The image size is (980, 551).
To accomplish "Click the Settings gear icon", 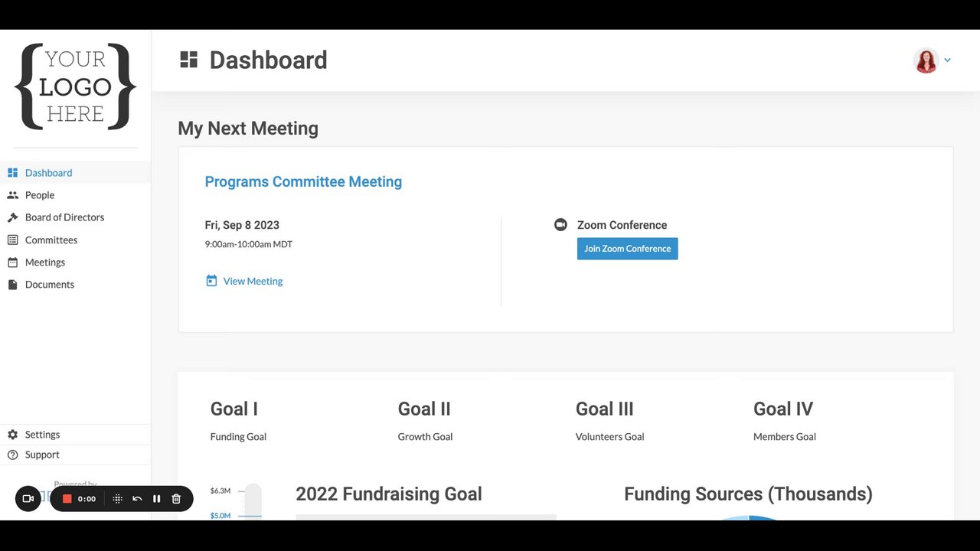I will [12, 435].
